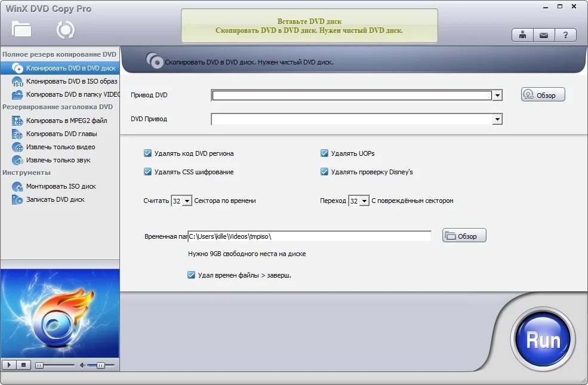588x385 pixels.
Task: Click the volume speaker icon in the preview player
Action: pos(82,365)
